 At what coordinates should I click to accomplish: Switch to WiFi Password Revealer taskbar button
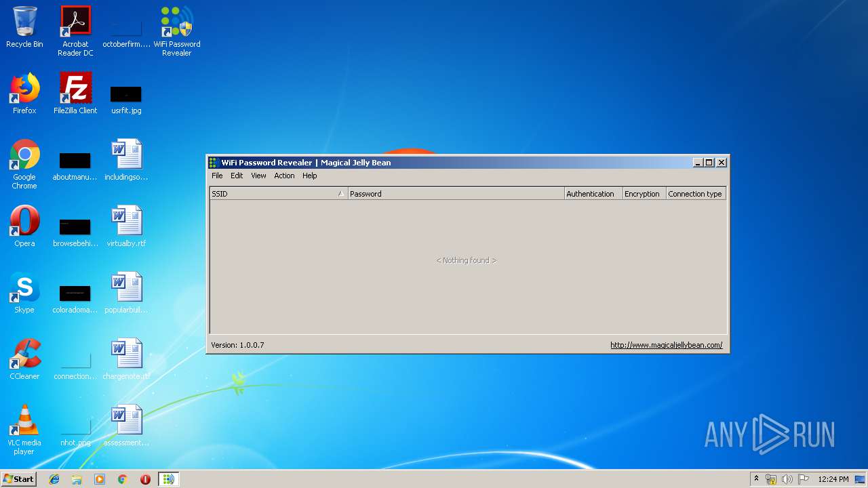(x=168, y=479)
